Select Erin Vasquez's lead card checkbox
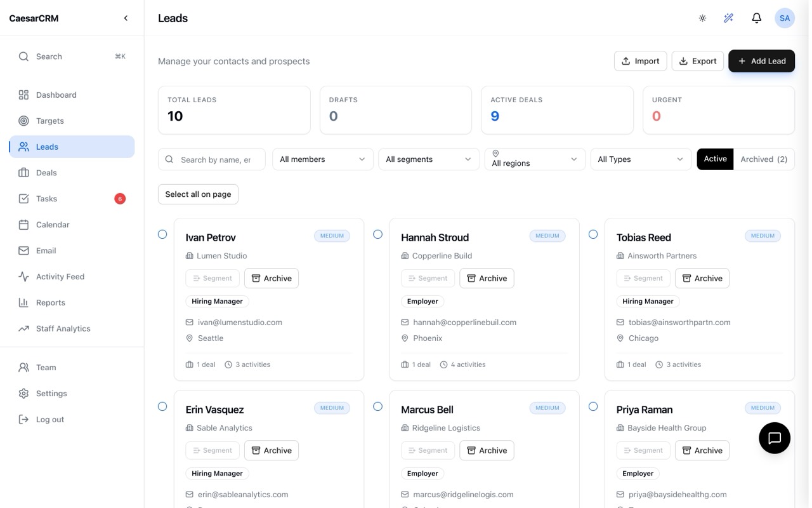812x508 pixels. (162, 406)
